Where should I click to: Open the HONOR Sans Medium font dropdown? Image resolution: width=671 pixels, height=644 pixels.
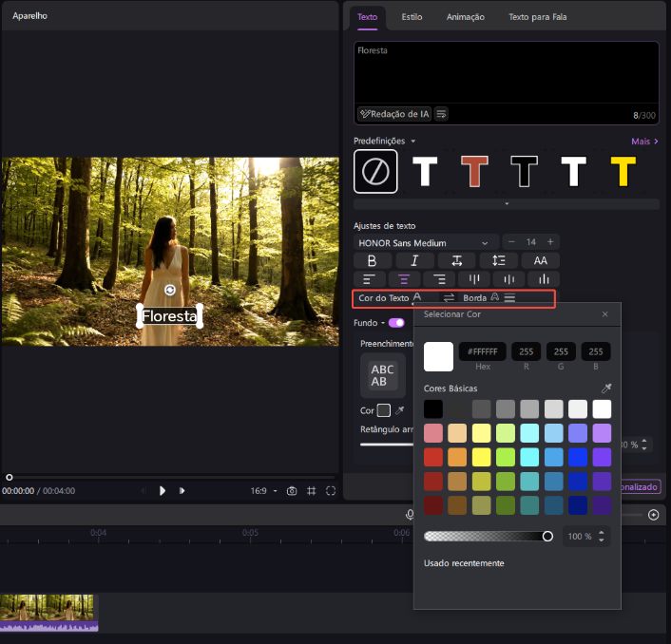[x=427, y=242]
